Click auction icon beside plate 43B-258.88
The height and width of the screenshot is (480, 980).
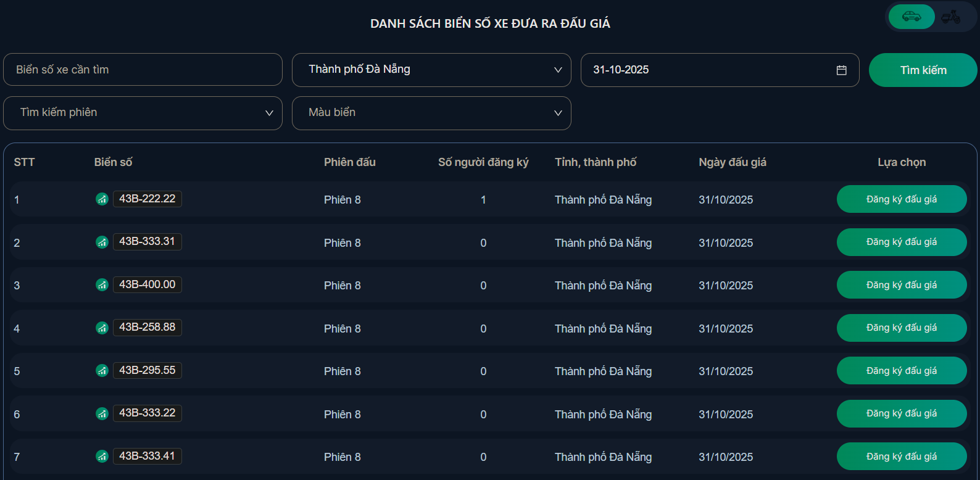click(x=102, y=328)
